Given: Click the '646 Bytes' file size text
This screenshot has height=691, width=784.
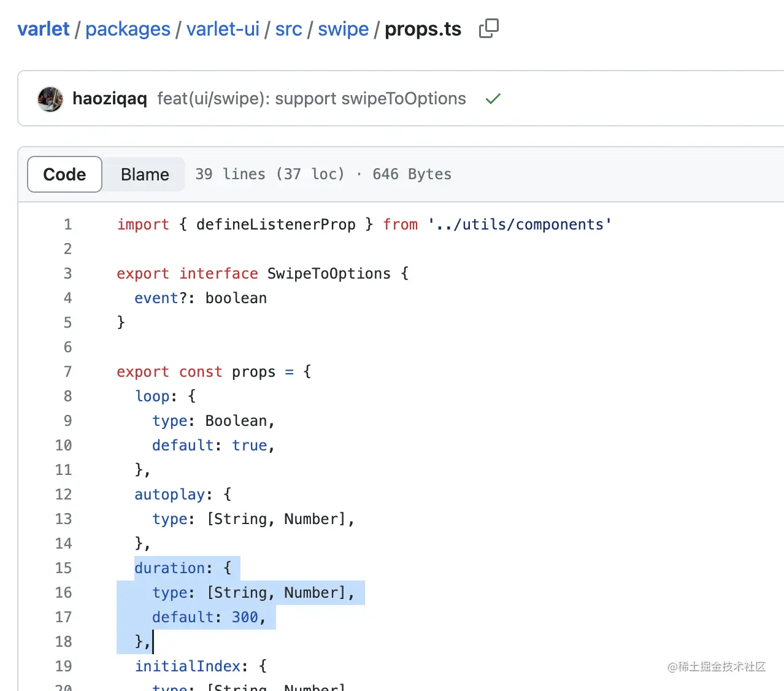Looking at the screenshot, I should pos(412,174).
